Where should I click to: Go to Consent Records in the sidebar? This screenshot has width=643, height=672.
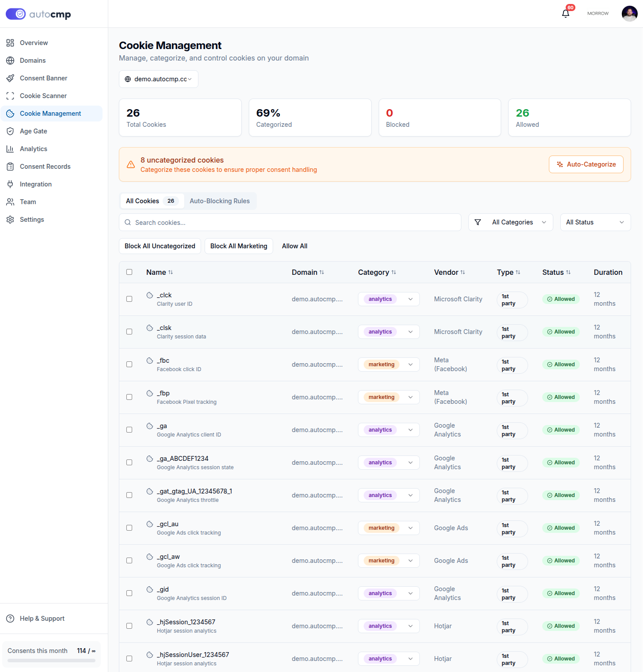click(x=52, y=167)
